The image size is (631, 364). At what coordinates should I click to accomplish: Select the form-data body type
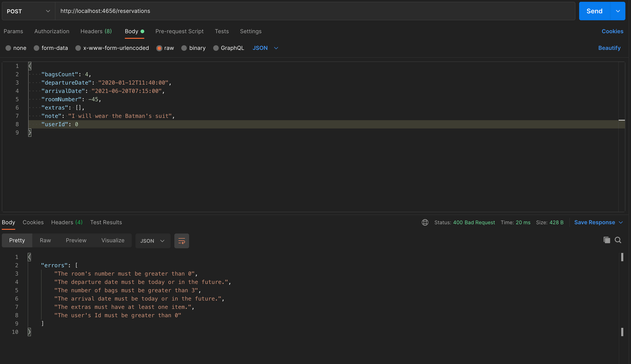(x=50, y=48)
